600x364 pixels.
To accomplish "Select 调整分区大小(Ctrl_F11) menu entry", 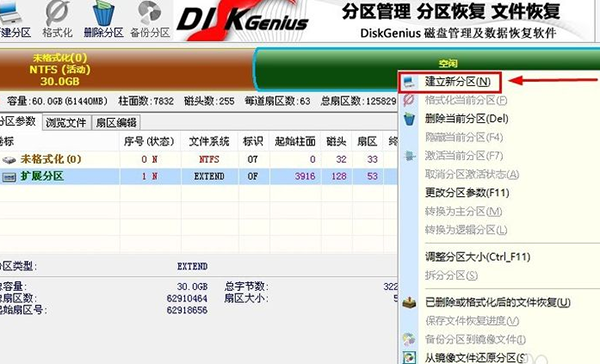I will click(478, 256).
